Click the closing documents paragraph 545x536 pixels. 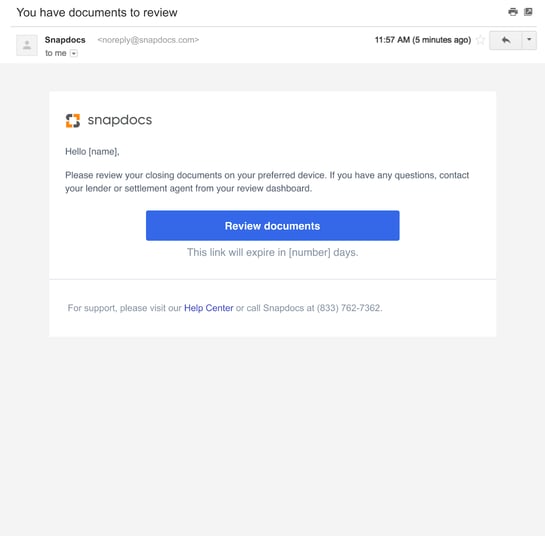267,182
